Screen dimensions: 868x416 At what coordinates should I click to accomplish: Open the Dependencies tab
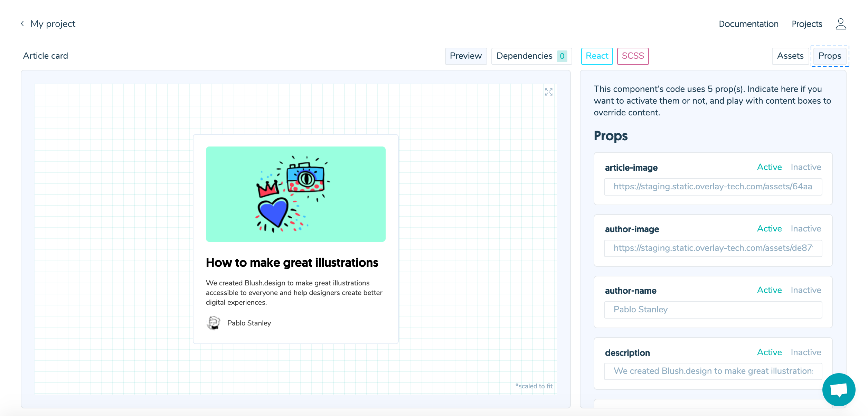[x=524, y=56]
